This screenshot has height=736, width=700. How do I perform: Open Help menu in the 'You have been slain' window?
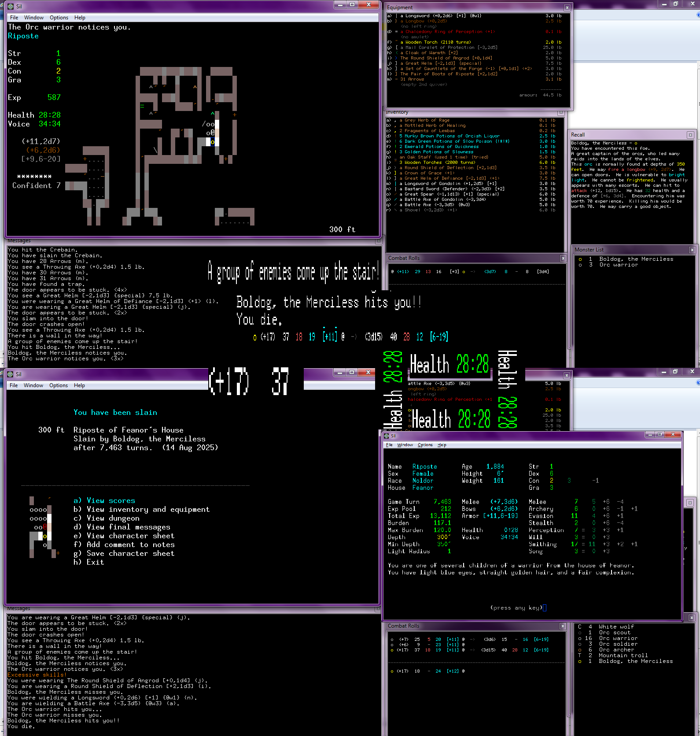point(79,385)
